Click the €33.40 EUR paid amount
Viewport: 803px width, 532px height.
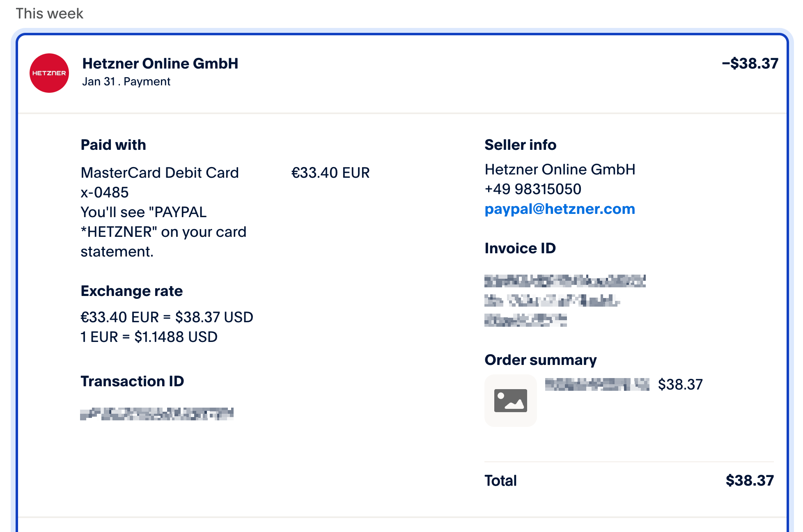click(330, 173)
